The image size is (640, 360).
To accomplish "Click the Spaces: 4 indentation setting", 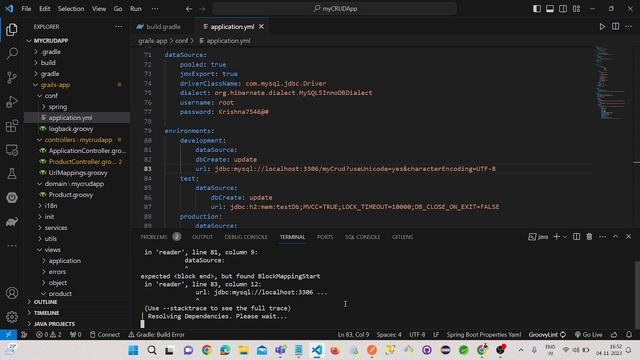I will (x=389, y=334).
